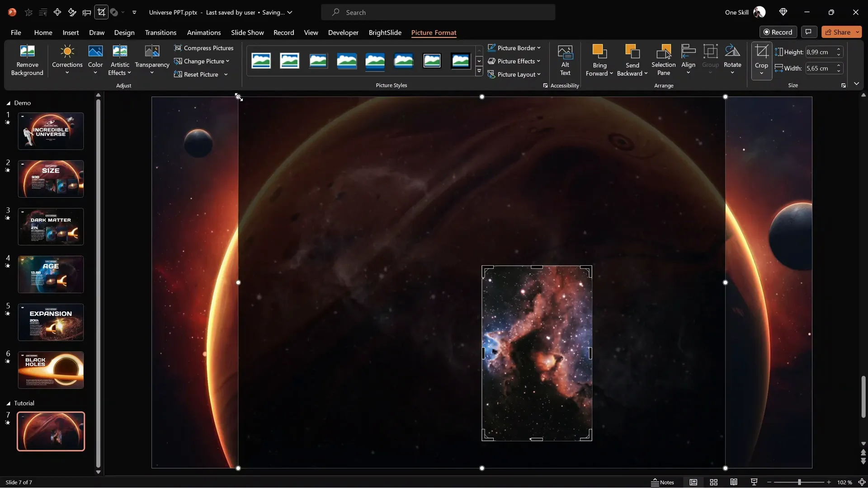The image size is (868, 488).
Task: Open Picture Styles dialog launcher
Action: tap(545, 85)
